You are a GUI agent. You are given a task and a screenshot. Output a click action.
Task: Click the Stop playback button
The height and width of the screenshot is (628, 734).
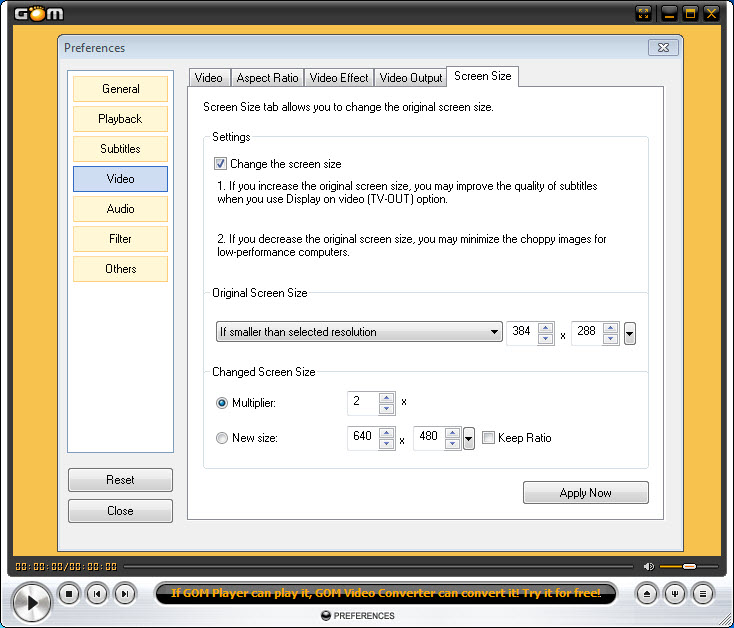click(x=69, y=594)
